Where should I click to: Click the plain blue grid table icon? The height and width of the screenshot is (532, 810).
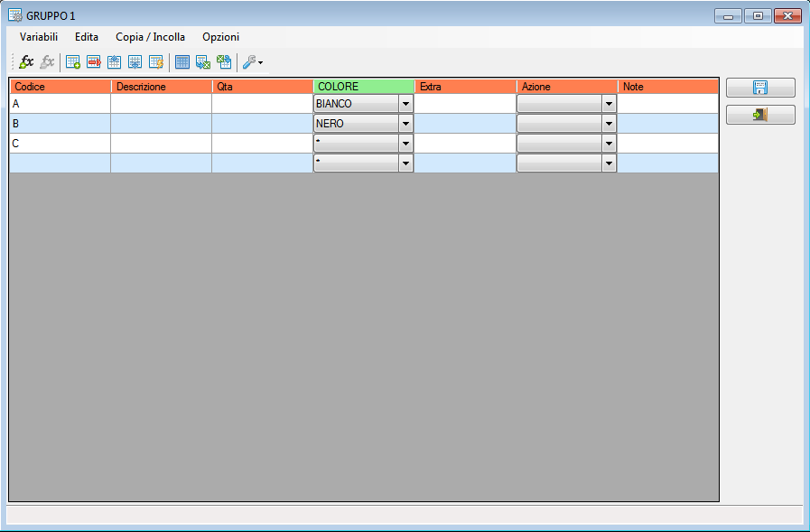[x=182, y=62]
